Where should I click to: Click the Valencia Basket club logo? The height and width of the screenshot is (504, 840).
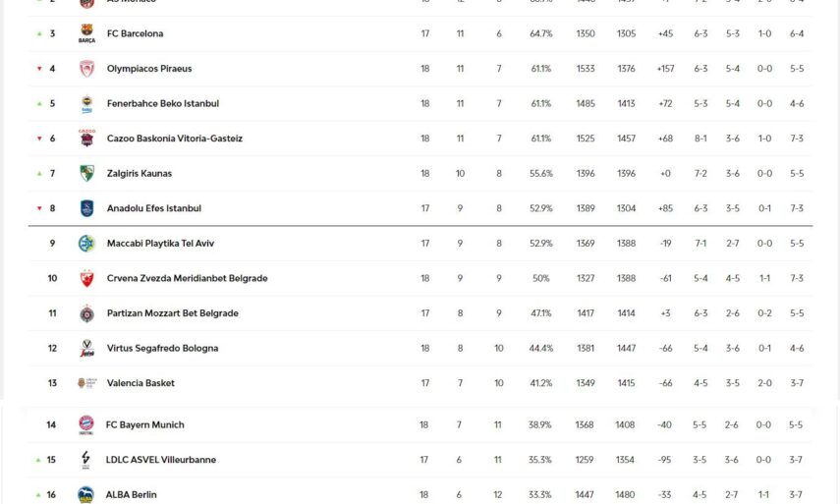click(x=86, y=383)
